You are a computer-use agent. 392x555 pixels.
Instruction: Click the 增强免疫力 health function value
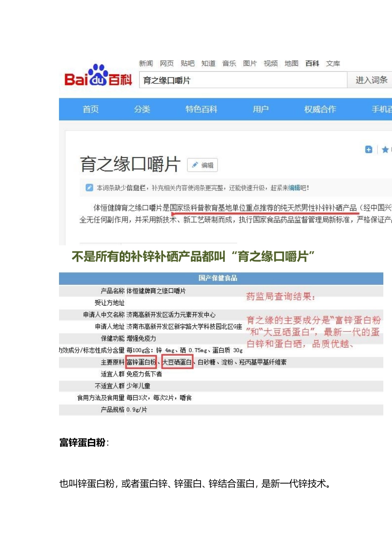click(x=141, y=338)
